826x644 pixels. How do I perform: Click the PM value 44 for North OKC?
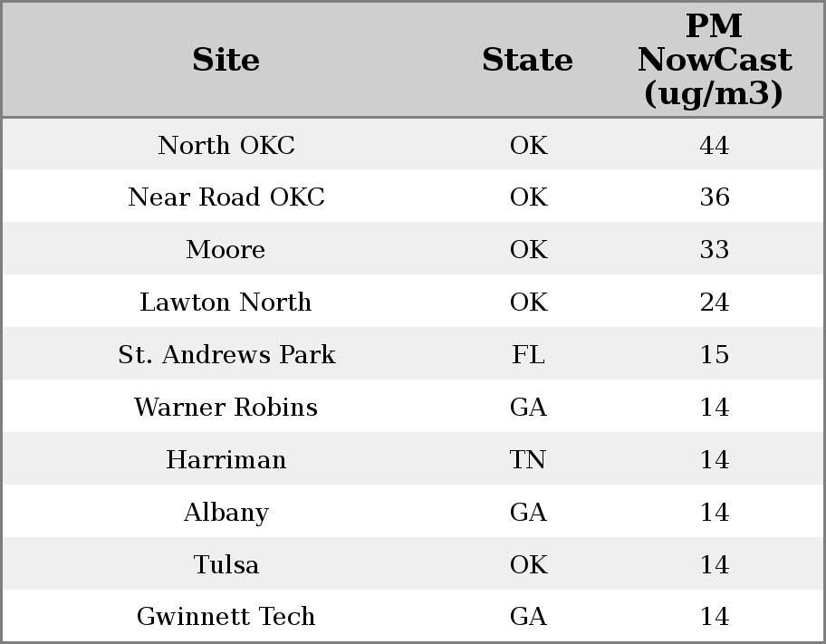tap(714, 146)
